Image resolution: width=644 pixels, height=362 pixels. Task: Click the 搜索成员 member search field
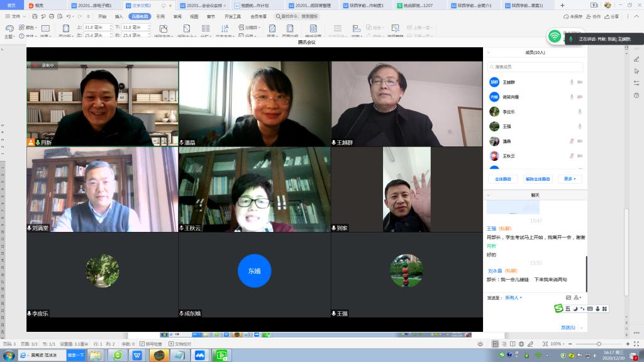coord(536,67)
